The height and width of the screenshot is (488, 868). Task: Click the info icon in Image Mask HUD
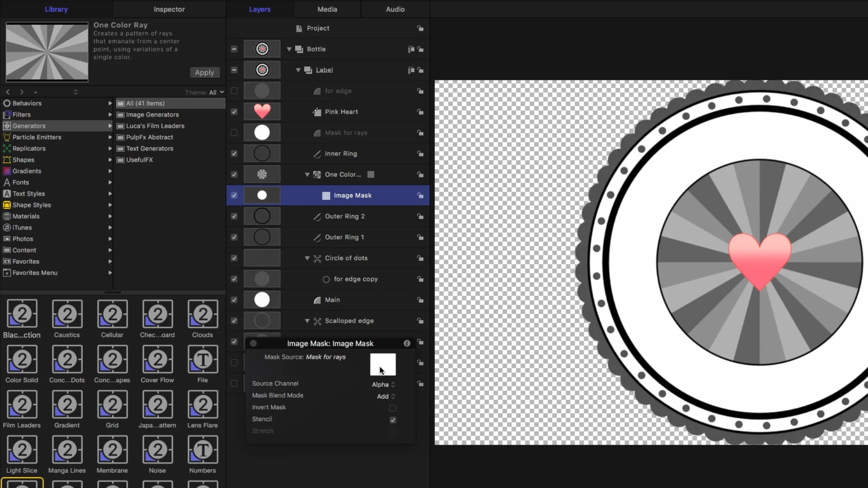[x=407, y=343]
